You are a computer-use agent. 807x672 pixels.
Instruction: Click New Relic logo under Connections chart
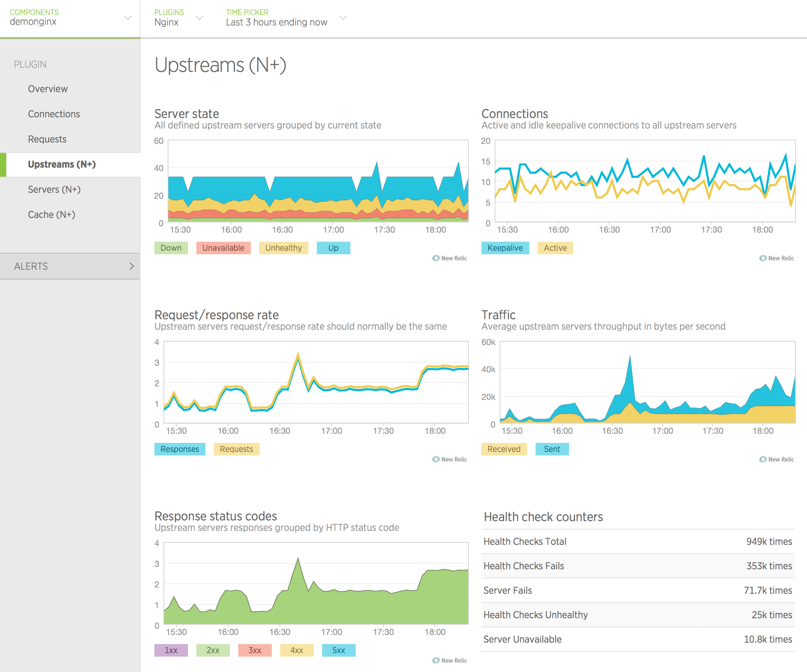pos(777,258)
